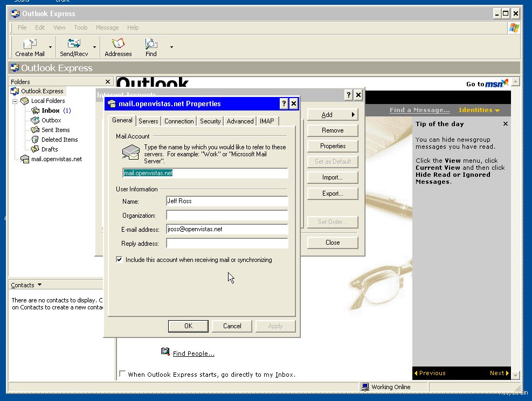Image resolution: width=532 pixels, height=401 pixels.
Task: Open the Send/Recv dropdown arrow
Action: [x=94, y=47]
